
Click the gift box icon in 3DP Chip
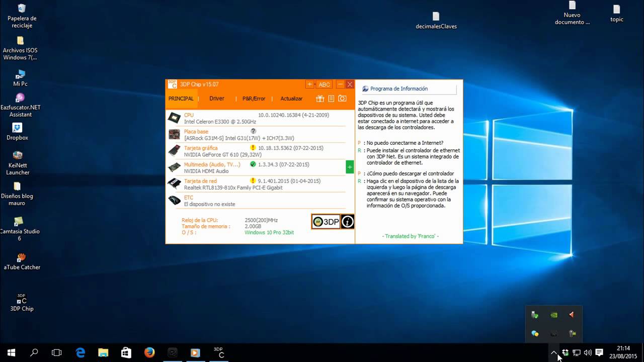pos(320,99)
